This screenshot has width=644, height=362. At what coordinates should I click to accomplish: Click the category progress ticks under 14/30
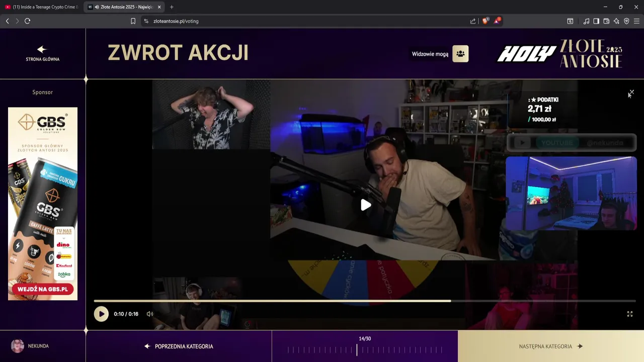pyautogui.click(x=365, y=350)
